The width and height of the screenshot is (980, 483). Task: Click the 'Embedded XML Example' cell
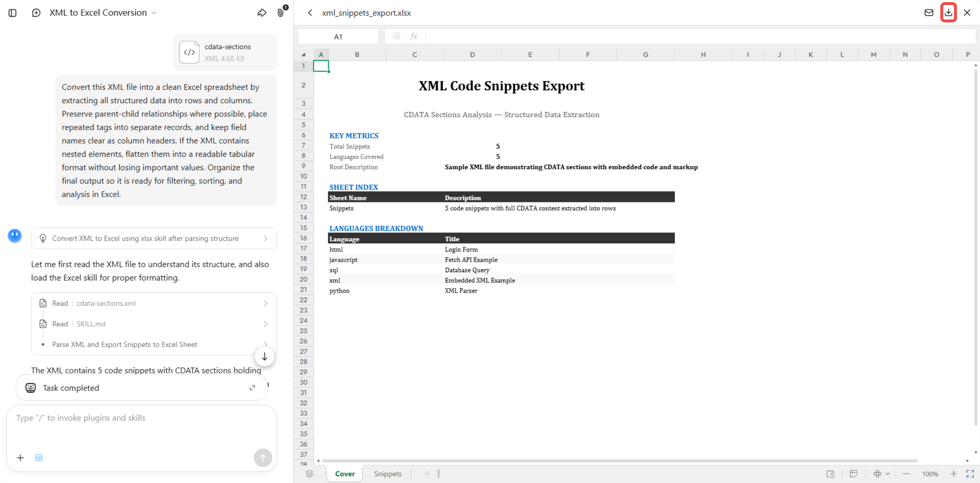click(480, 280)
